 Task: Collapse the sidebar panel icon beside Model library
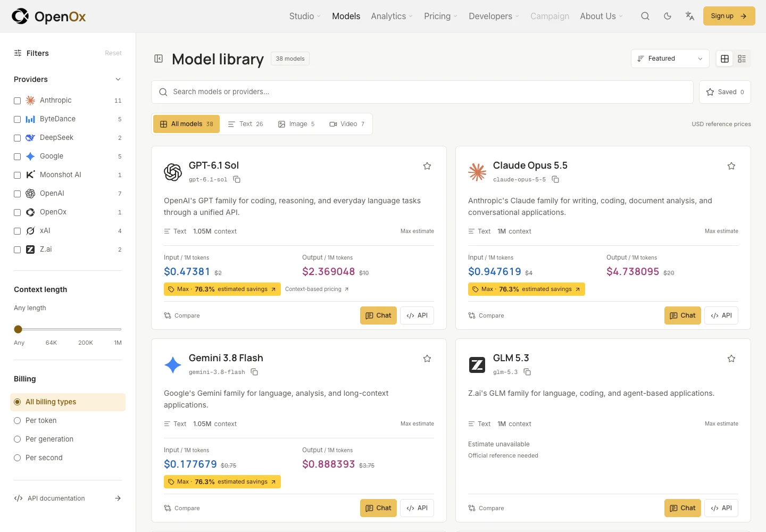159,59
